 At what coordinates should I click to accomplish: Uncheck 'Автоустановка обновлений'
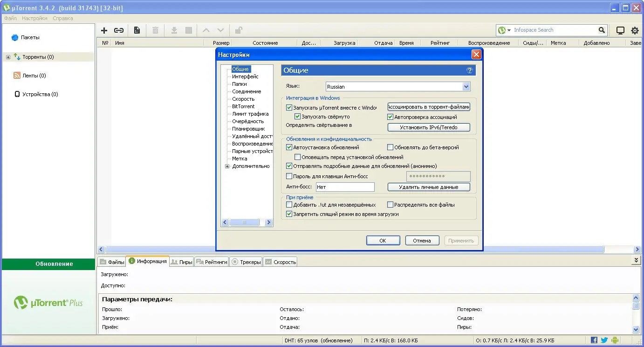coord(289,146)
